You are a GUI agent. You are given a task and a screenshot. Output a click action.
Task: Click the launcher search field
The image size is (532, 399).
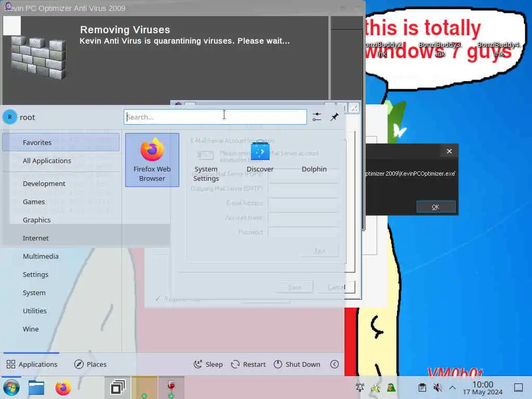pyautogui.click(x=215, y=117)
